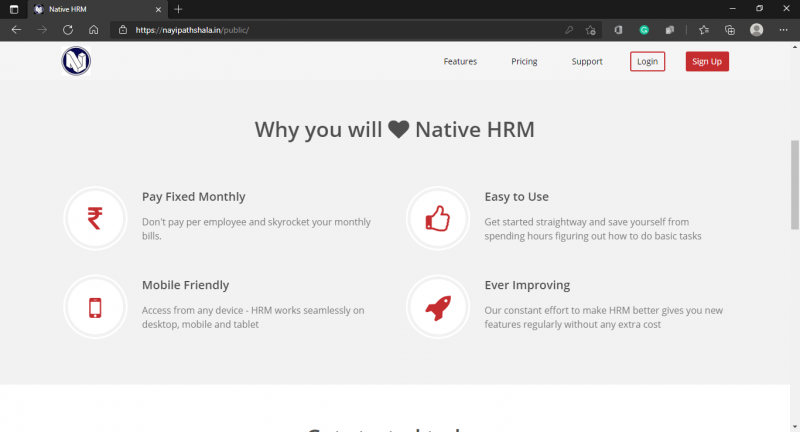The image size is (800, 432).
Task: Open saved password key icon
Action: (569, 30)
